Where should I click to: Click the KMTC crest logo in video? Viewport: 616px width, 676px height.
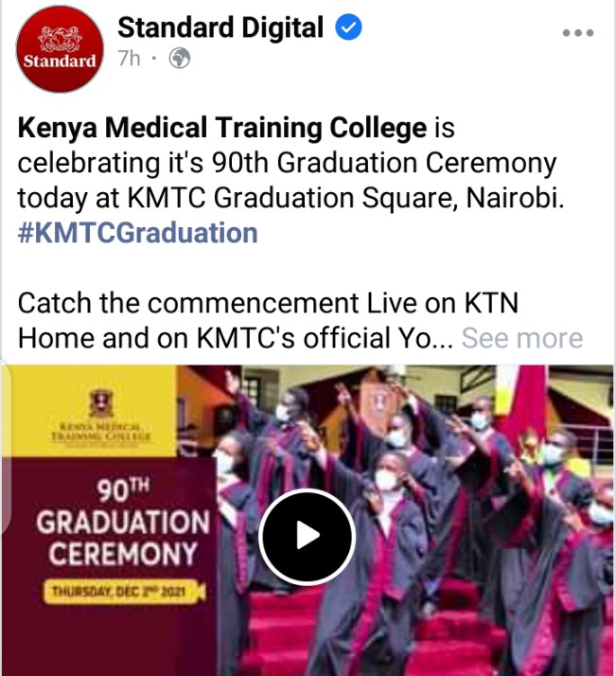(x=101, y=402)
